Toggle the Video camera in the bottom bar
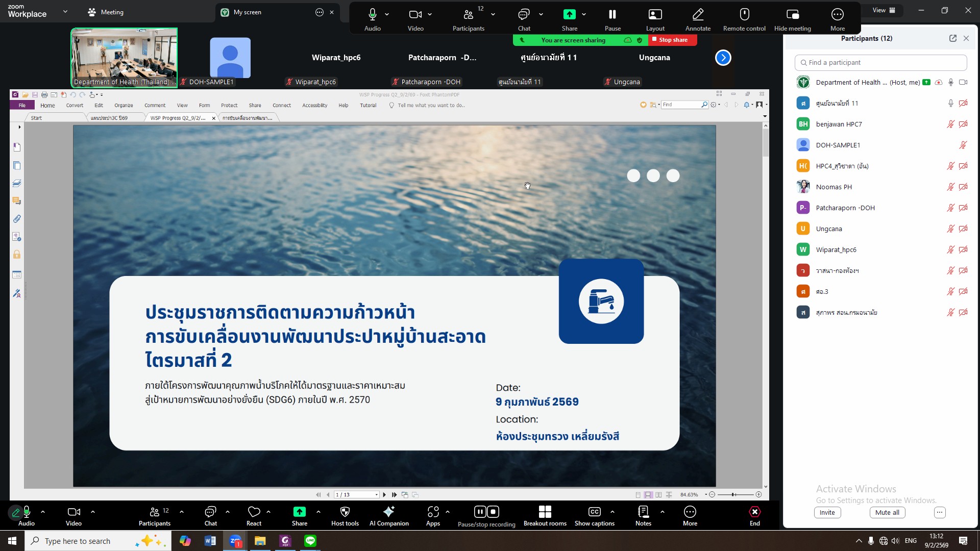This screenshot has width=980, height=551. [x=73, y=512]
